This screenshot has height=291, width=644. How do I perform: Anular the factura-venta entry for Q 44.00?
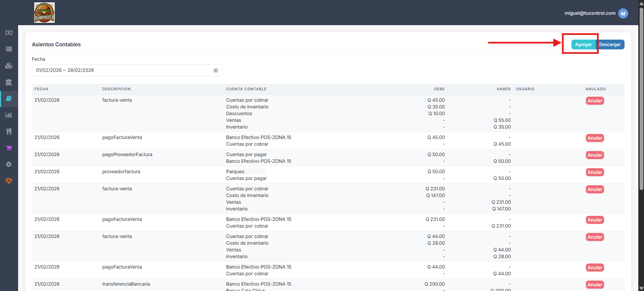tap(595, 237)
